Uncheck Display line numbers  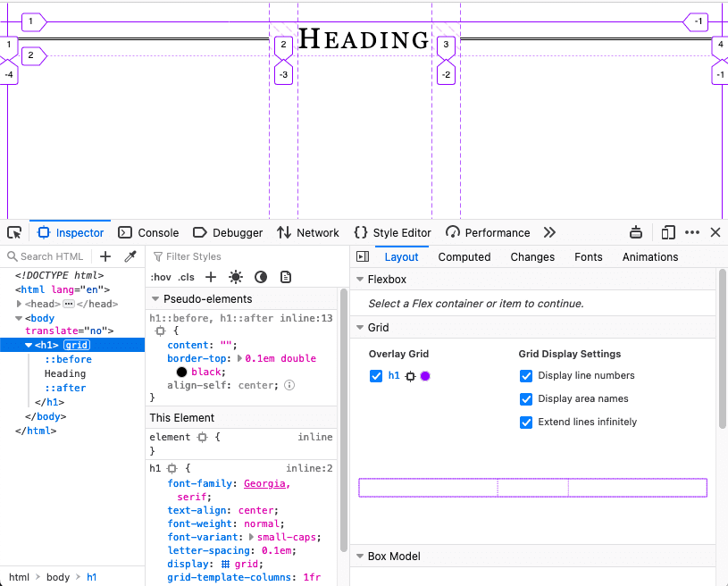pos(526,376)
